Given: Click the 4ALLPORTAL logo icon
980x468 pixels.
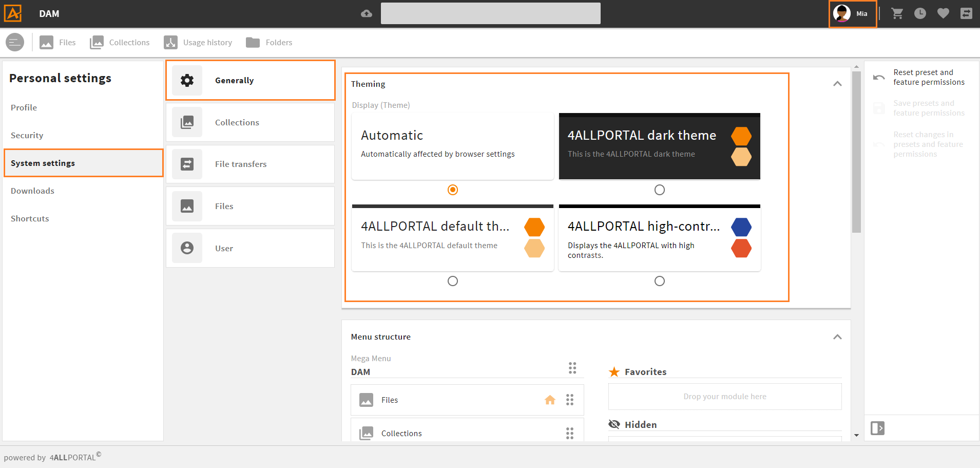Looking at the screenshot, I should (x=13, y=13).
